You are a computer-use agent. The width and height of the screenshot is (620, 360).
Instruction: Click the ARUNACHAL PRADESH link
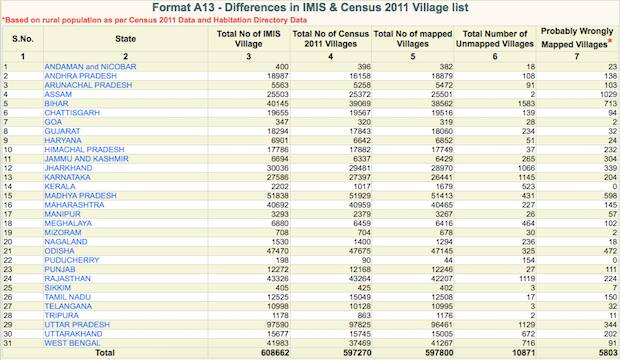tap(88, 85)
